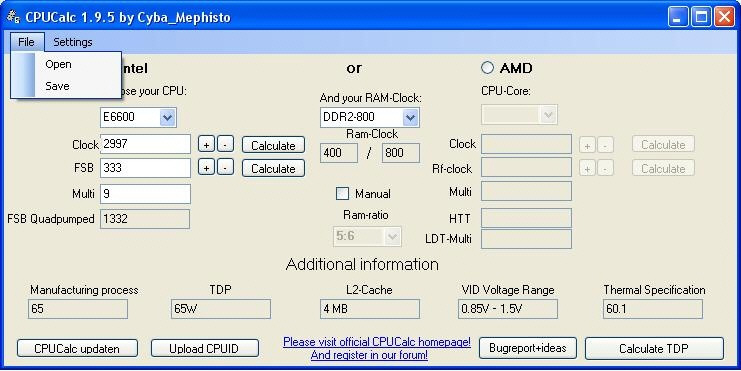Image resolution: width=741 pixels, height=371 pixels.
Task: Click Calculate next to the FSB field
Action: pos(273,168)
